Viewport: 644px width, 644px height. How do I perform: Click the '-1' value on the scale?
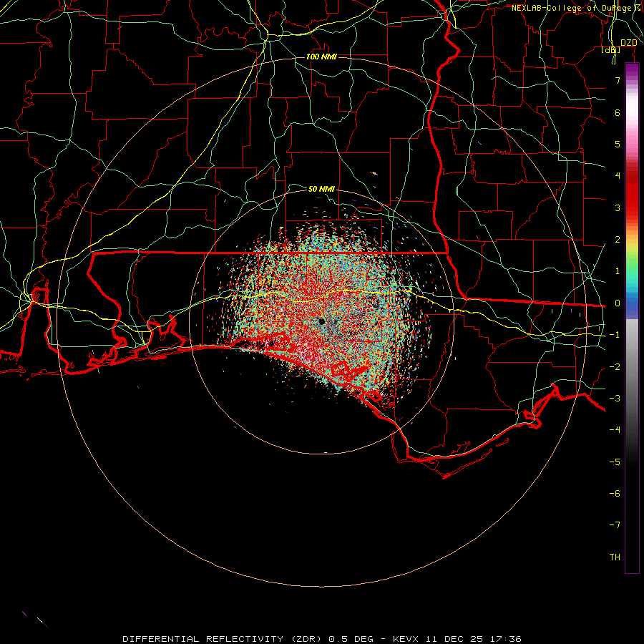tap(615, 335)
